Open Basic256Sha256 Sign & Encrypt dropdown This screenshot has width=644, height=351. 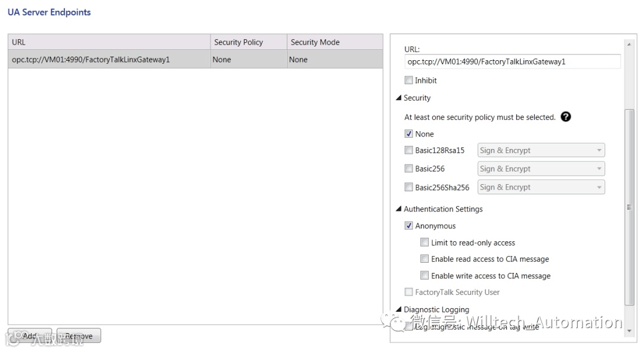[541, 187]
